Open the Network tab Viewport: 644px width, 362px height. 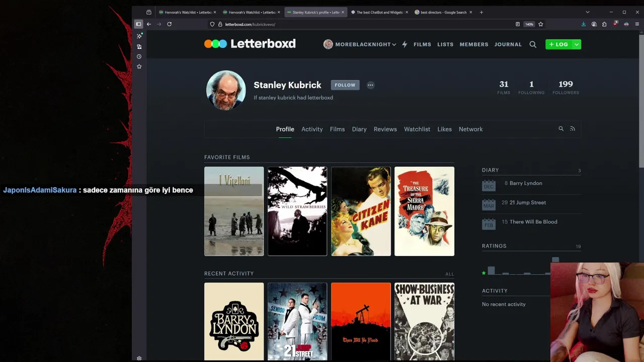click(x=470, y=129)
